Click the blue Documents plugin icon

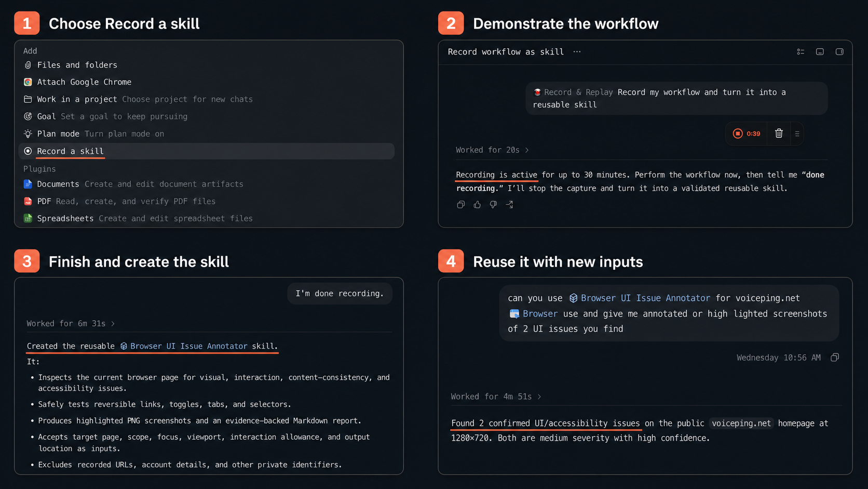coord(28,184)
